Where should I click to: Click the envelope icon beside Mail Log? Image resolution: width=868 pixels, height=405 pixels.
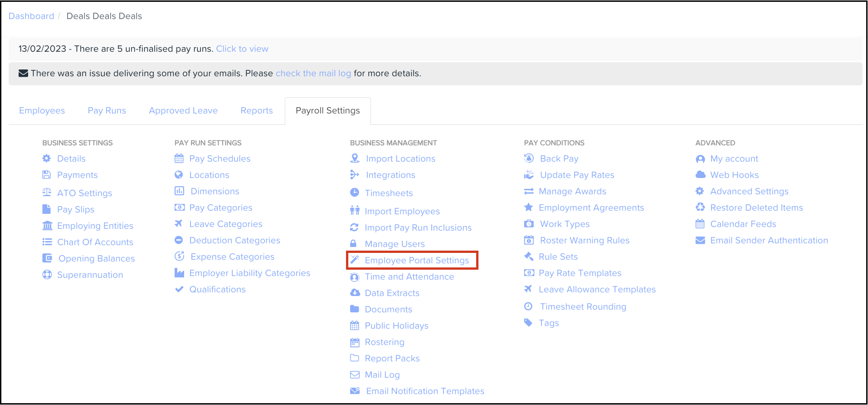[x=355, y=375]
